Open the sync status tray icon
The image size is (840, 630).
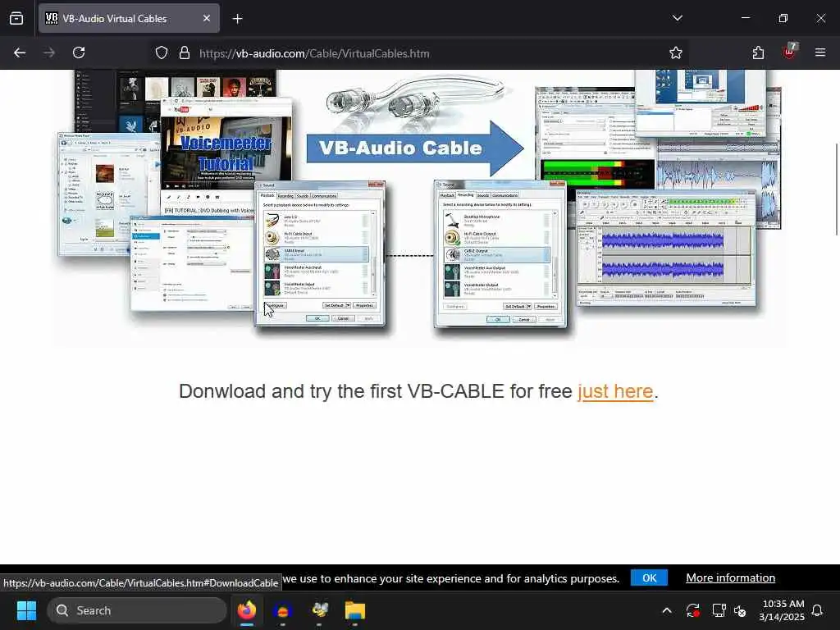[x=692, y=610]
